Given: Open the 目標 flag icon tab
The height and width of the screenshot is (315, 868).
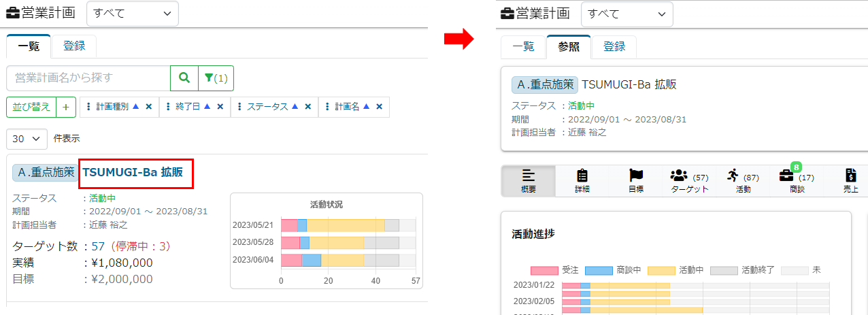Looking at the screenshot, I should tap(636, 181).
